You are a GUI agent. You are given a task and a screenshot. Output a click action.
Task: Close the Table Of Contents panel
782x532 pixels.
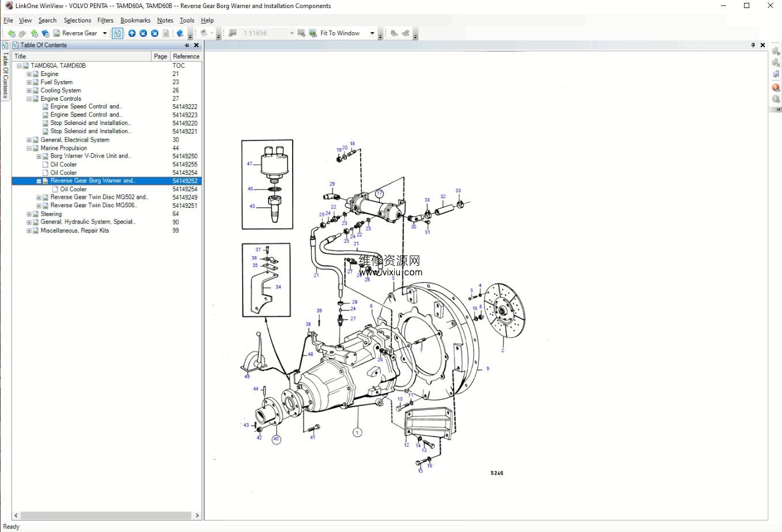click(197, 45)
